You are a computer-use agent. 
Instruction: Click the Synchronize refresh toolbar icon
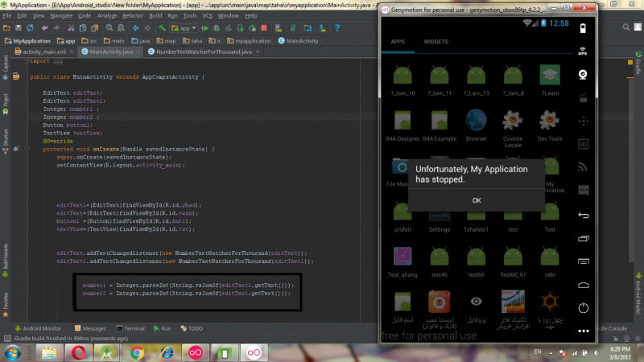tap(30, 28)
